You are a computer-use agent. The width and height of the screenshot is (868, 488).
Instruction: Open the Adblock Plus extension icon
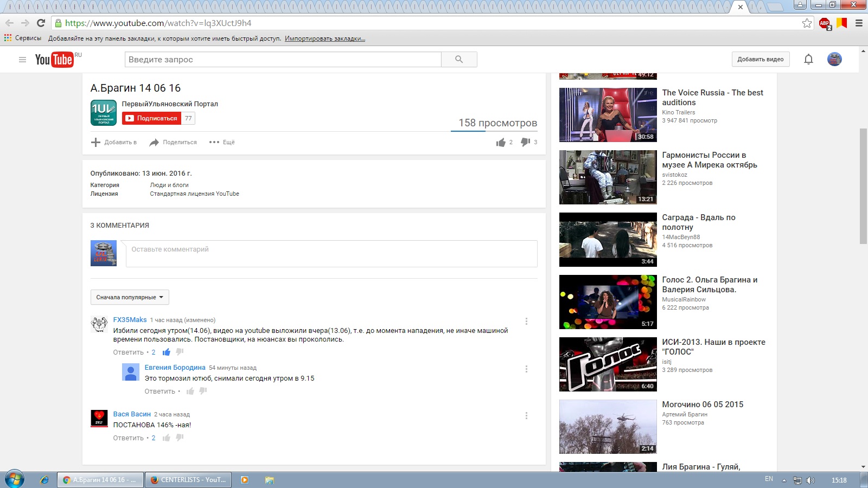point(825,23)
